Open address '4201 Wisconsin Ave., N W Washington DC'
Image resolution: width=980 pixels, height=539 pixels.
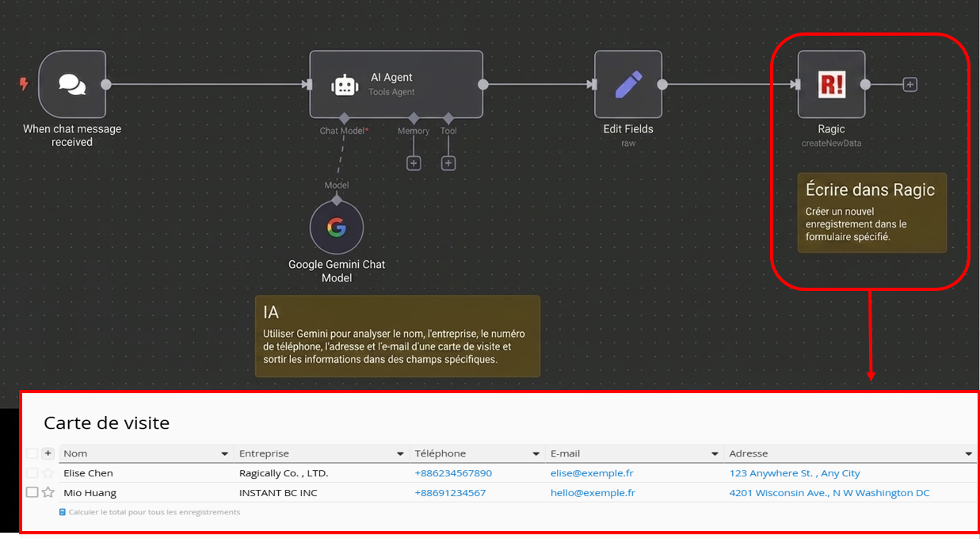[x=829, y=492]
